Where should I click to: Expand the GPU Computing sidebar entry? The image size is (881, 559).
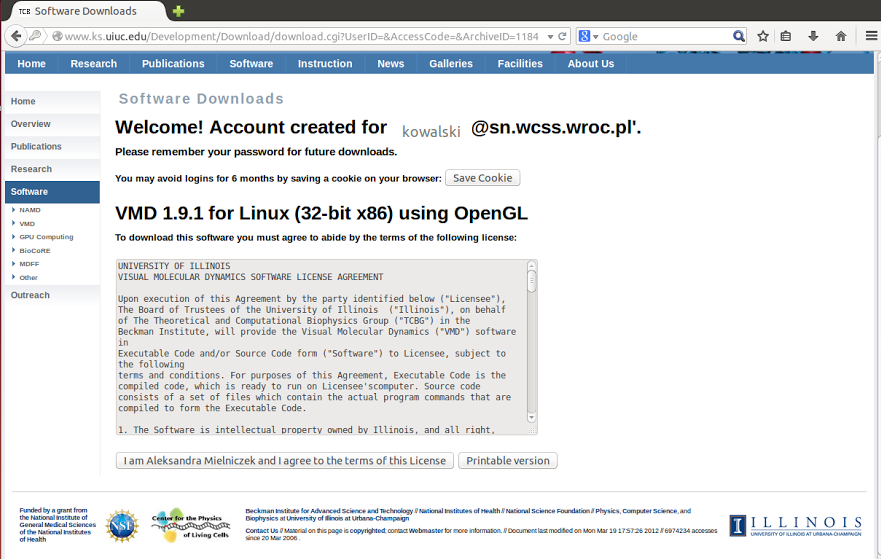point(46,237)
